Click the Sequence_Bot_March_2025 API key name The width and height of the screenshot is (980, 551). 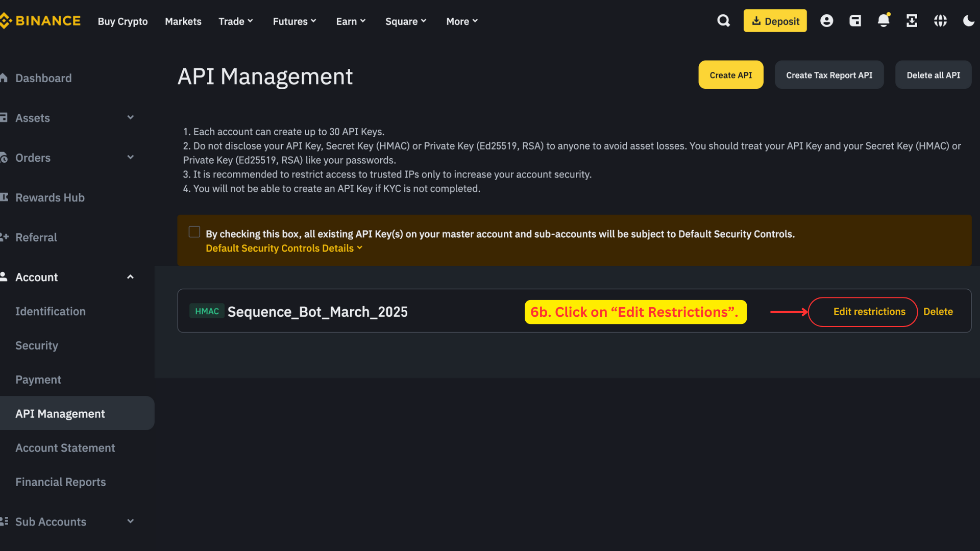coord(317,312)
